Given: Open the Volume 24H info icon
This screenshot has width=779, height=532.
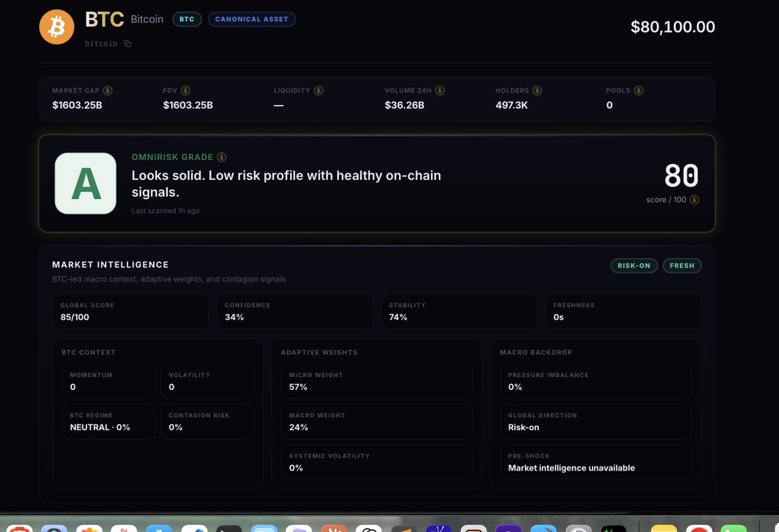Looking at the screenshot, I should click(441, 91).
